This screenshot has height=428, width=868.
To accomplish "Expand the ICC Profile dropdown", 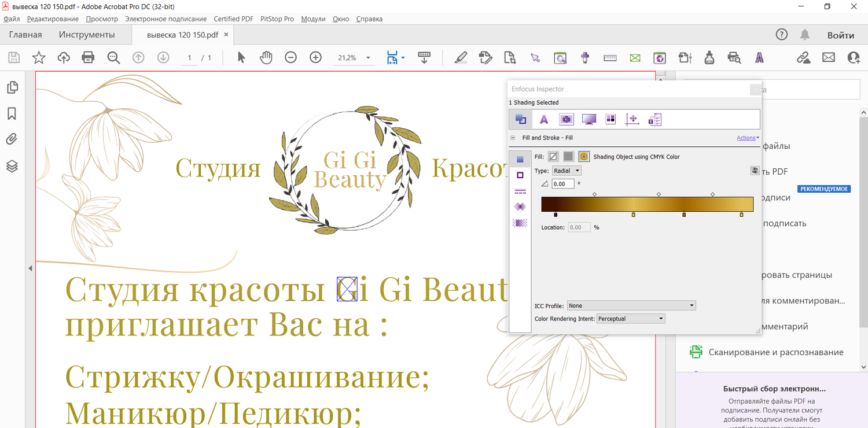I will 631,305.
